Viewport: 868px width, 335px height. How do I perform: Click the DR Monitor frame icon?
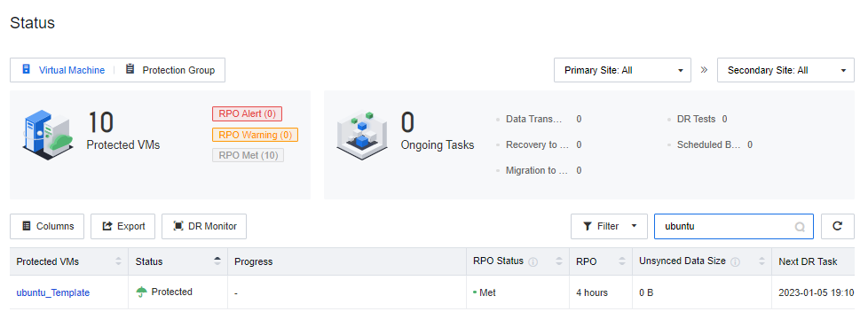(x=178, y=226)
